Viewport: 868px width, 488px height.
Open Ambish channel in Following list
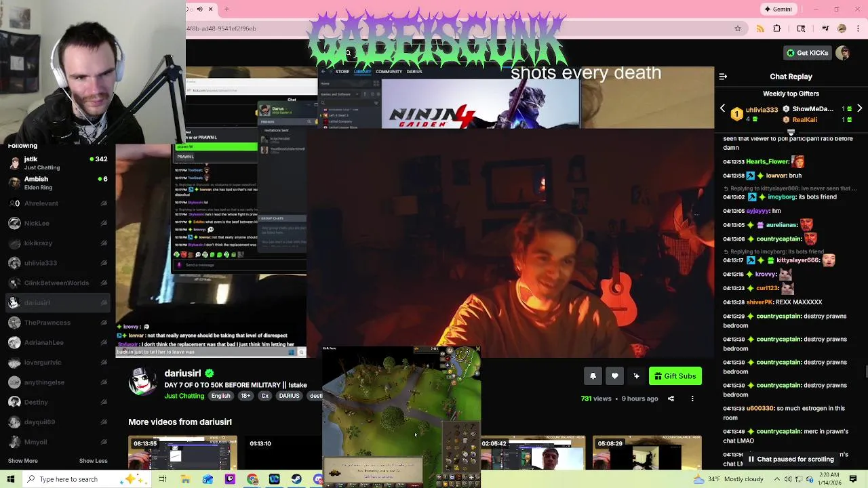tap(58, 183)
